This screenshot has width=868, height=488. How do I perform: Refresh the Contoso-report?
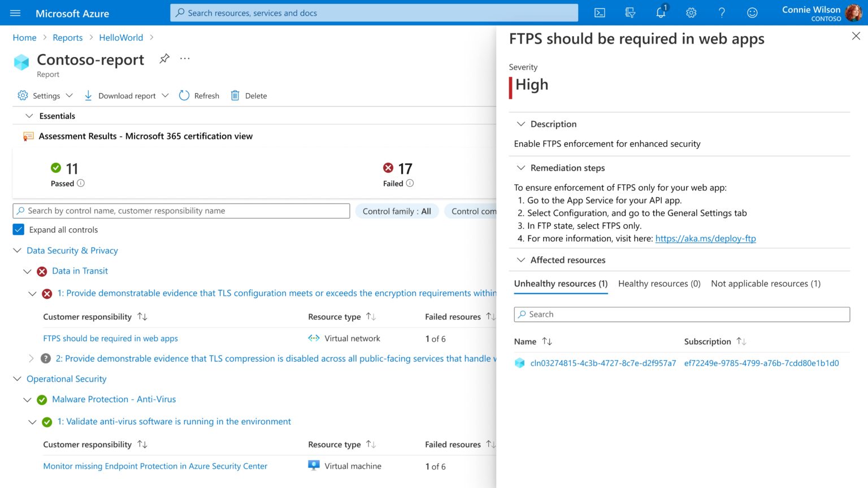point(199,95)
